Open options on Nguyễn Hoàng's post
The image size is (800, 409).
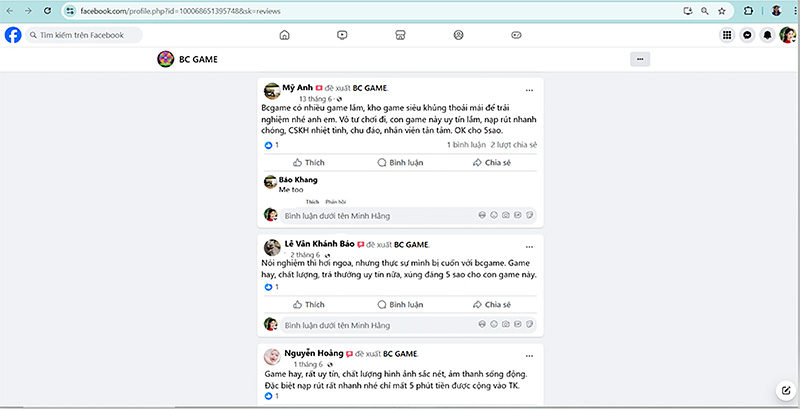(529, 356)
